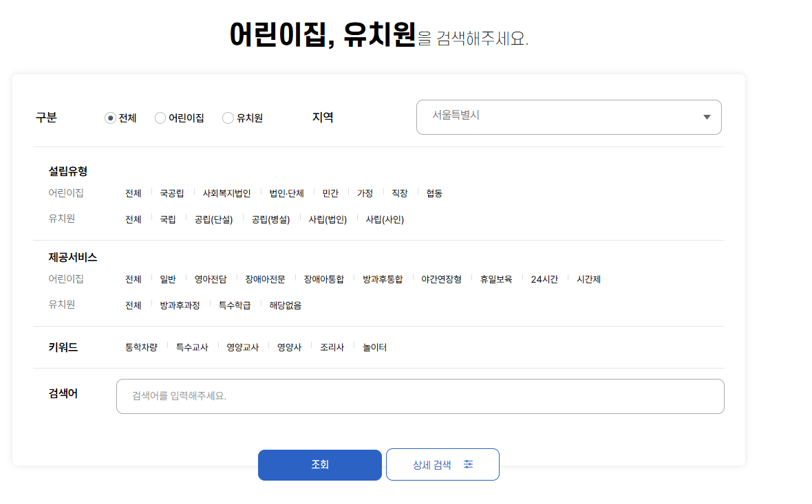Select 법인·단체 establishment type
The width and height of the screenshot is (812, 504).
[x=286, y=193]
